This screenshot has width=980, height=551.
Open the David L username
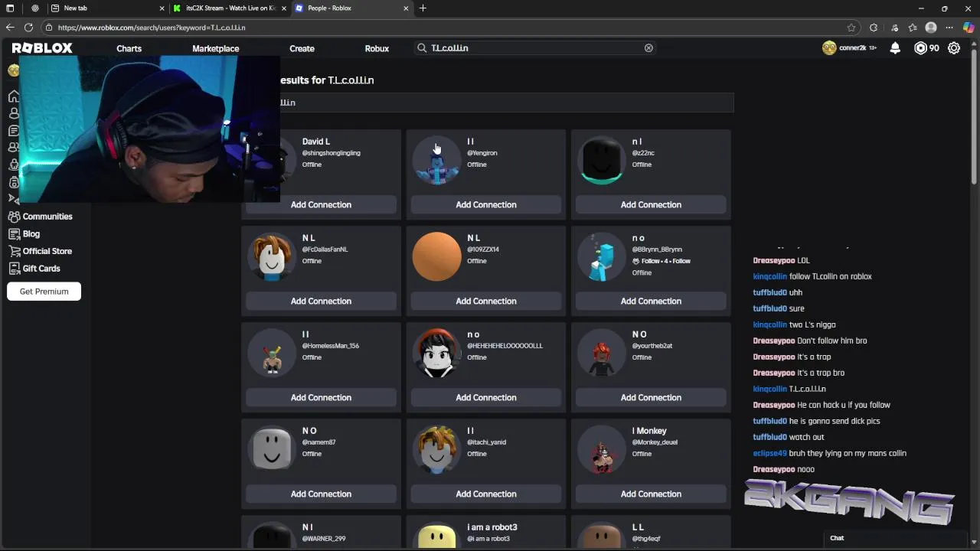click(315, 142)
